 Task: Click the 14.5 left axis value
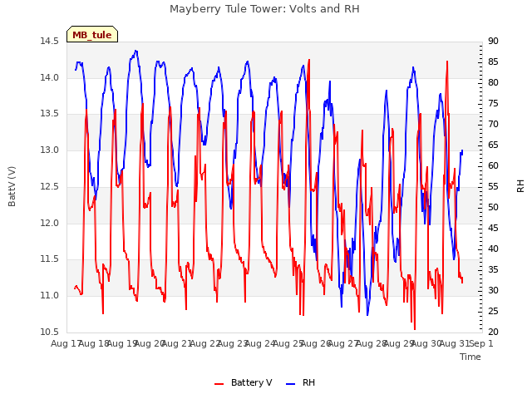pos(49,41)
